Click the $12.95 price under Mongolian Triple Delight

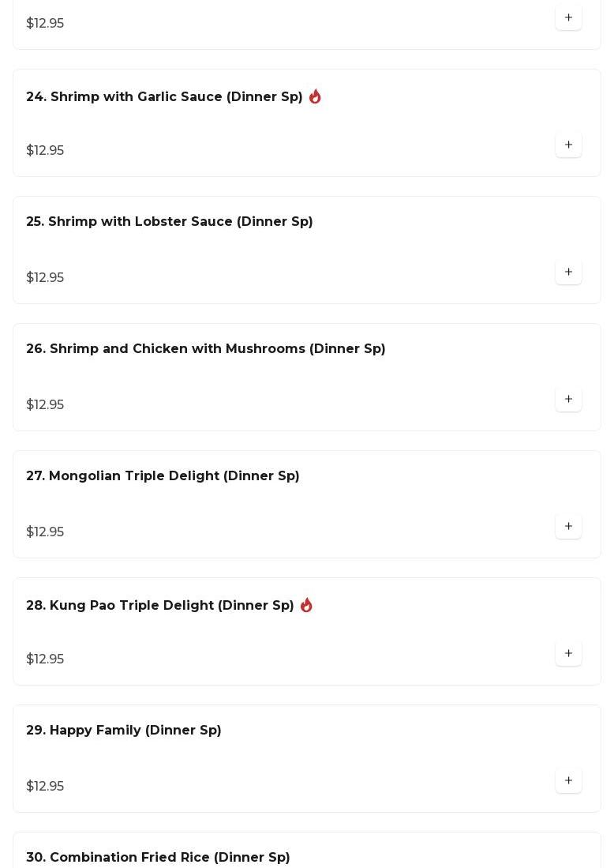pyautogui.click(x=45, y=532)
